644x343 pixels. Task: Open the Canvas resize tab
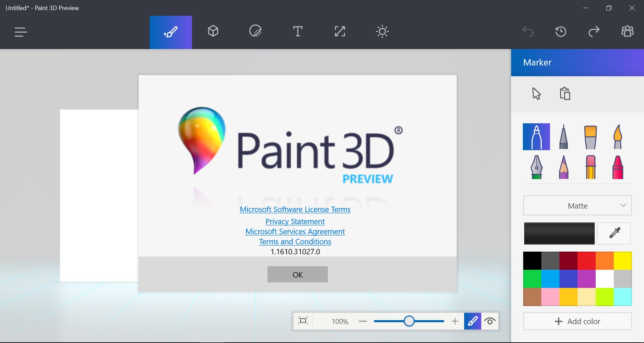[x=340, y=32]
